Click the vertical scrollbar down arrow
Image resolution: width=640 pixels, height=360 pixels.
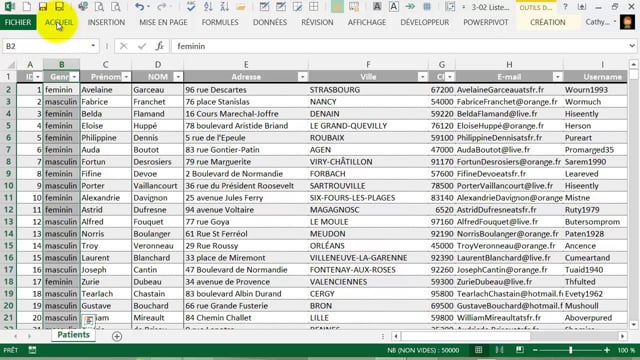(x=633, y=325)
